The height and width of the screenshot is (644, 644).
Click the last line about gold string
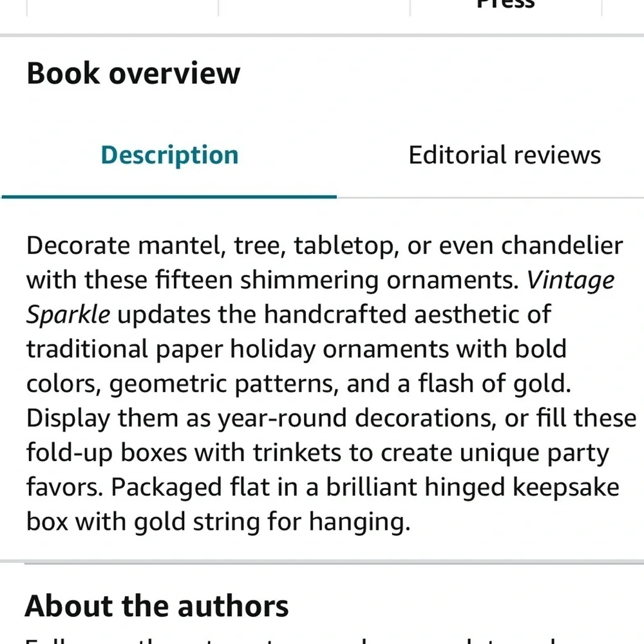[x=218, y=522]
